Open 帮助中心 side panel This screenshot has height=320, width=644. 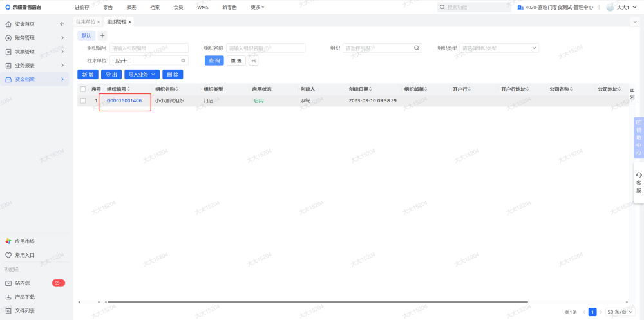click(638, 138)
